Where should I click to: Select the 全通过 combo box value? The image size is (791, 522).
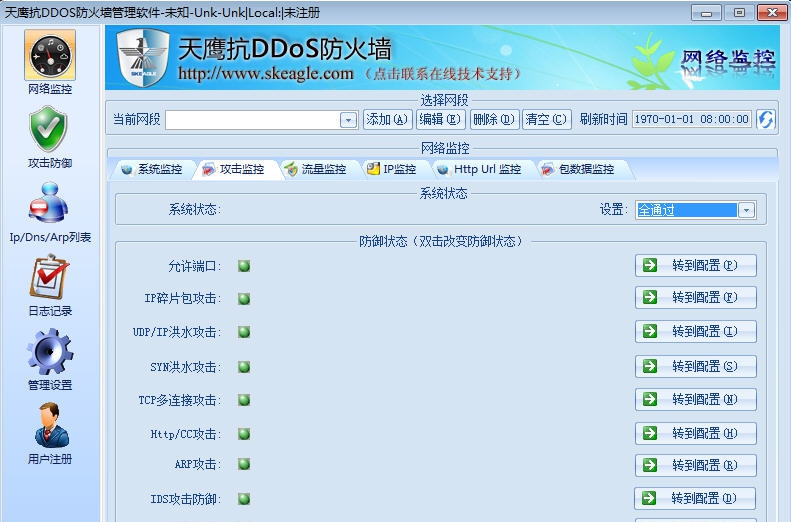pyautogui.click(x=687, y=210)
